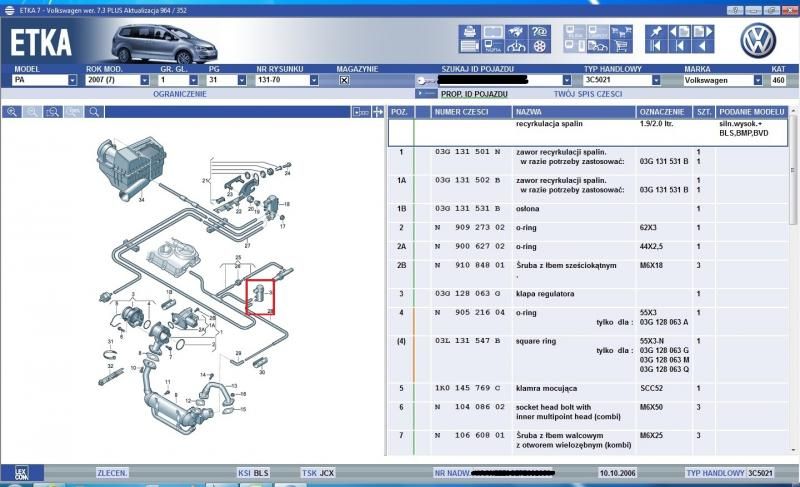Click the plain magnifier search icon

pyautogui.click(x=94, y=112)
